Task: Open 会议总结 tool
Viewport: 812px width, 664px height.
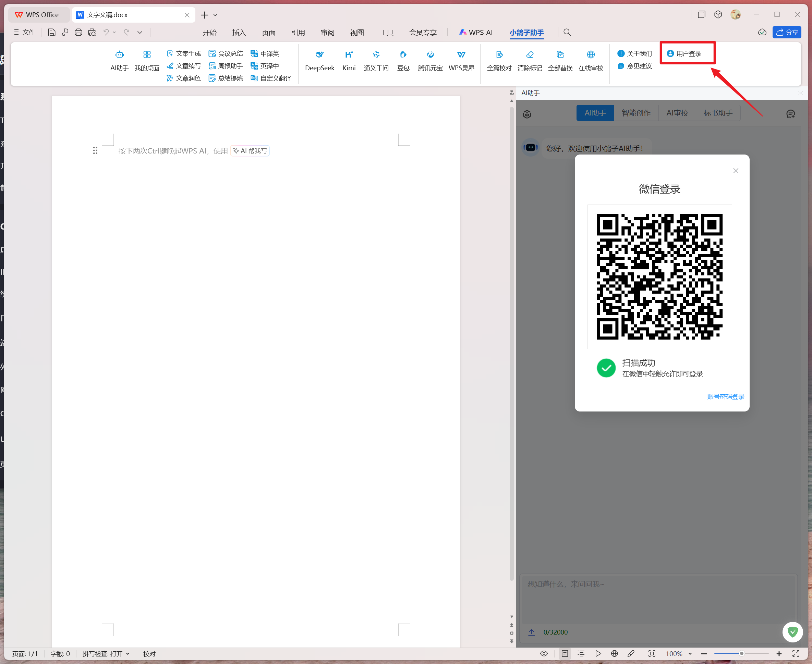Action: point(226,53)
